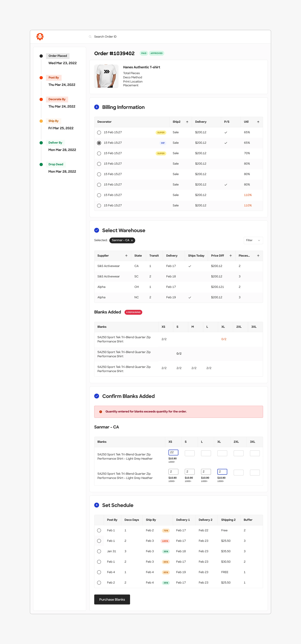This screenshot has height=644, width=301.
Task: Click Select Warehouse checkmark badge
Action: [x=97, y=230]
